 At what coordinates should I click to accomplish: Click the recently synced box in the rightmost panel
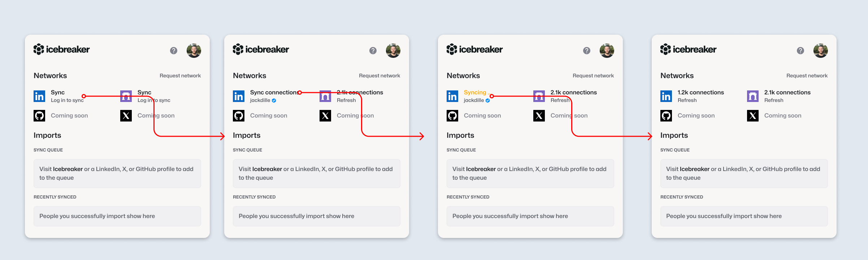coord(744,216)
